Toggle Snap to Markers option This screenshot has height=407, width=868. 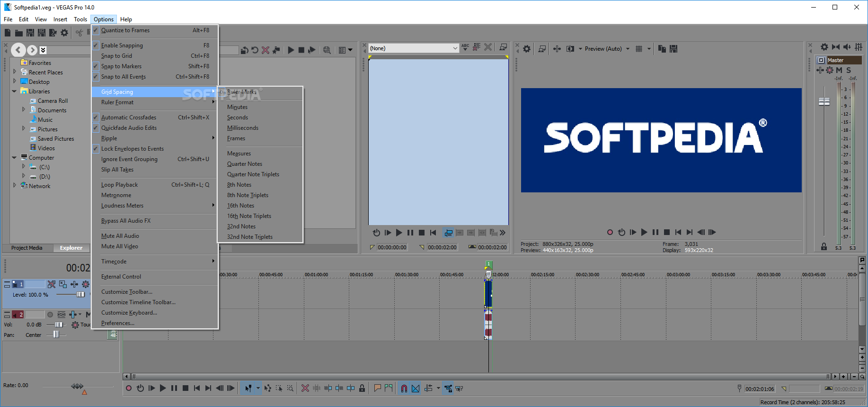[155, 66]
